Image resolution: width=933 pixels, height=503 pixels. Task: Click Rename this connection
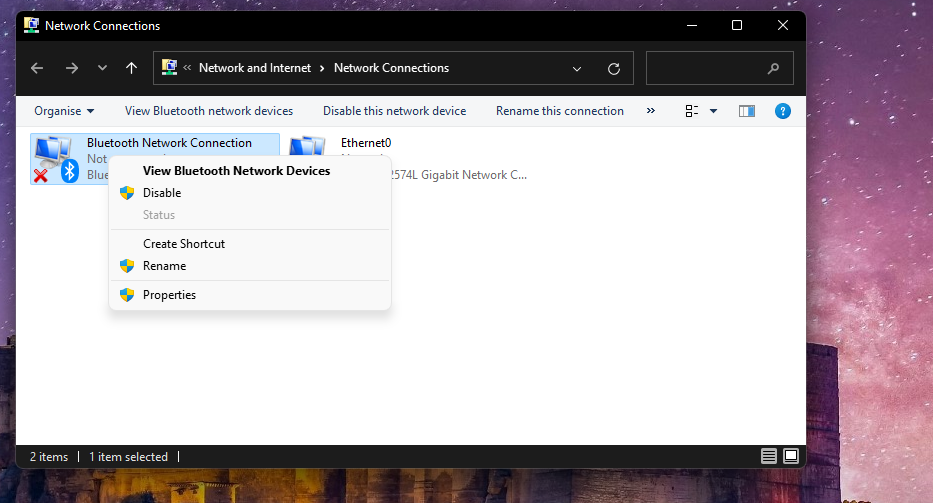560,111
